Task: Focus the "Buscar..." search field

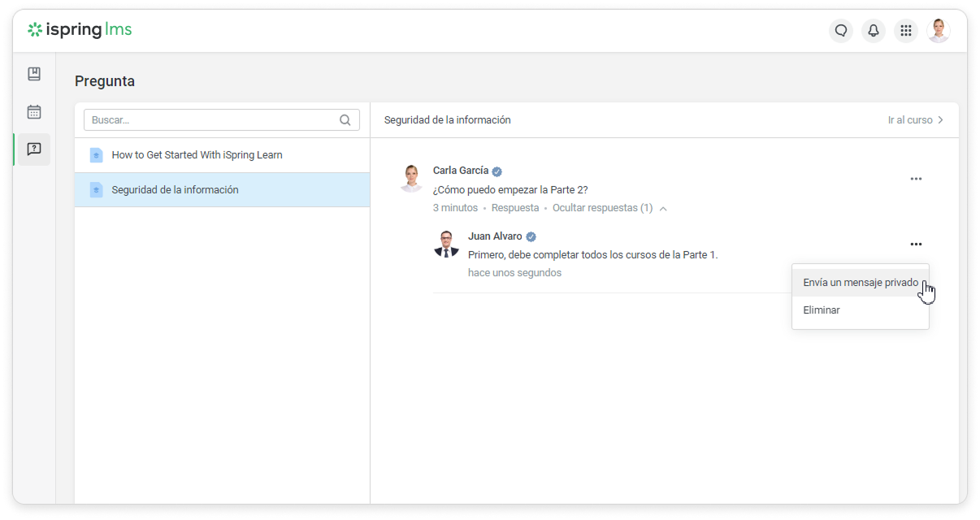Action: 211,120
